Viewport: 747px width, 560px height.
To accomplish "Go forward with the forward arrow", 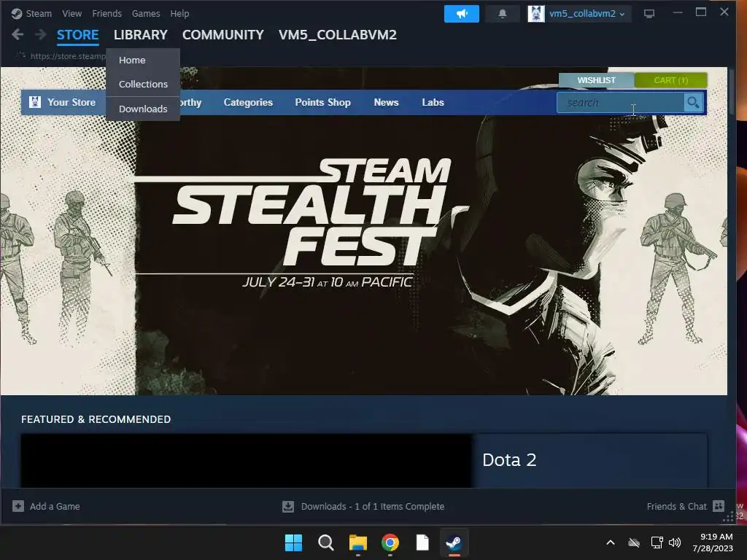I will click(x=41, y=34).
